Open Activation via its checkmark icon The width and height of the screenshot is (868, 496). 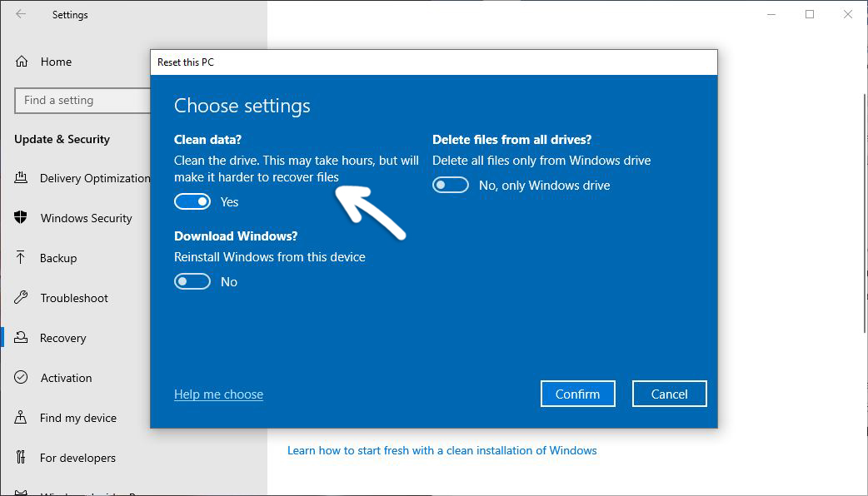click(22, 378)
